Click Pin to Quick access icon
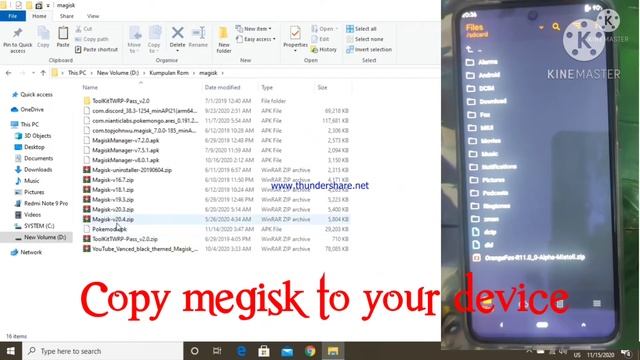The height and width of the screenshot is (360, 640). click(x=18, y=40)
